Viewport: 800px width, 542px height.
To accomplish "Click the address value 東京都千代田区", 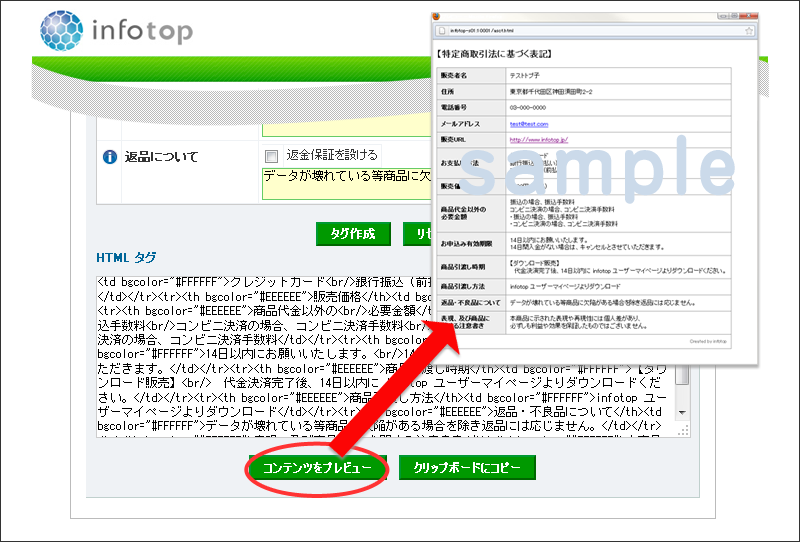I will (x=551, y=92).
